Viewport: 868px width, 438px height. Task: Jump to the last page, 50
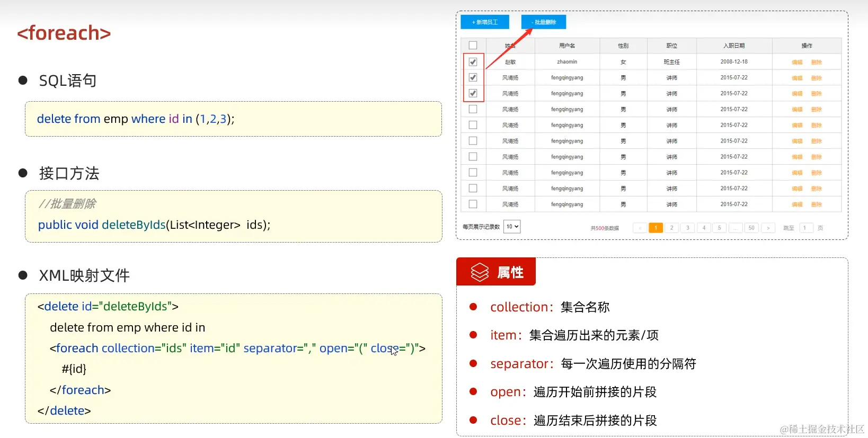pos(751,228)
